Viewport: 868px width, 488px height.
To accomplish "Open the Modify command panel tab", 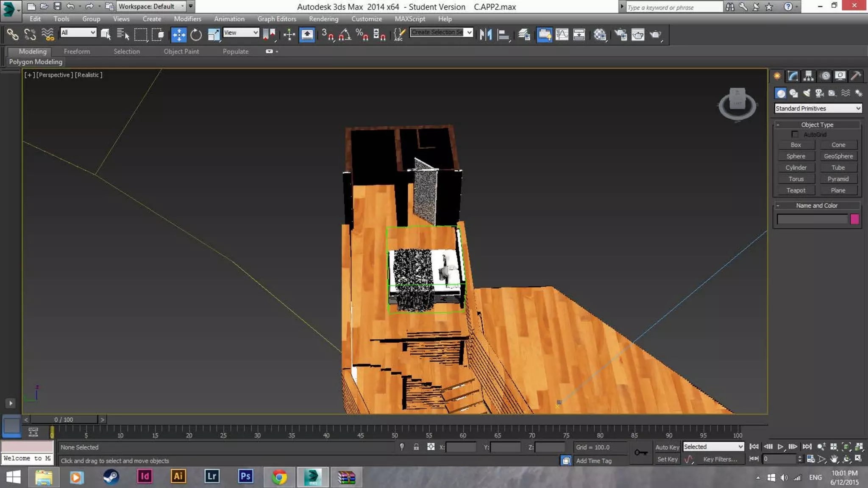I will pos(793,76).
